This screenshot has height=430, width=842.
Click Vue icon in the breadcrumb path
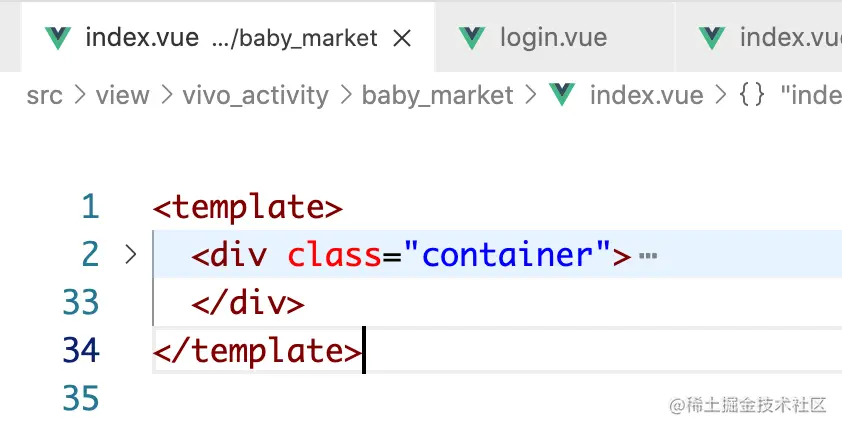562,95
